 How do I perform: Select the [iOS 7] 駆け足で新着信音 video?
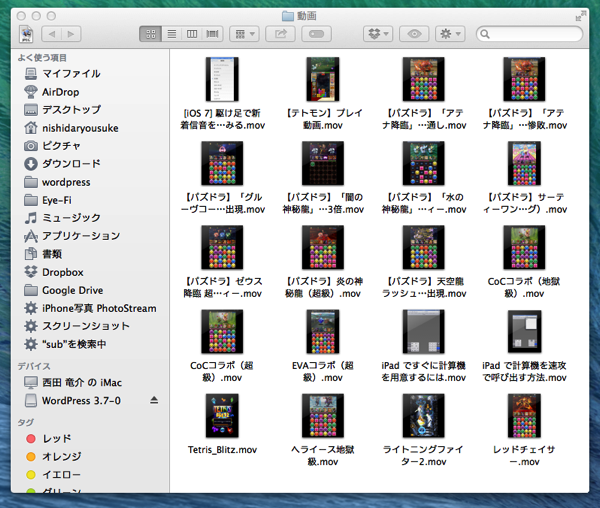(222, 79)
